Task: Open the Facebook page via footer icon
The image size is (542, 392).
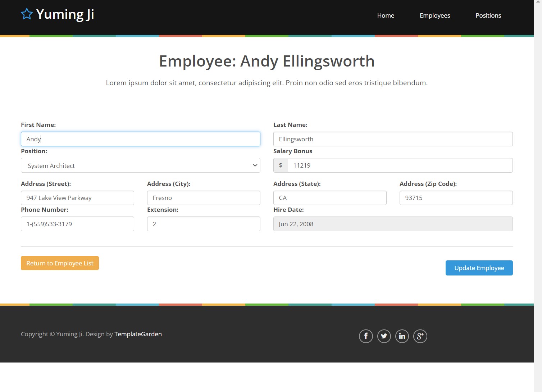Action: point(366,336)
